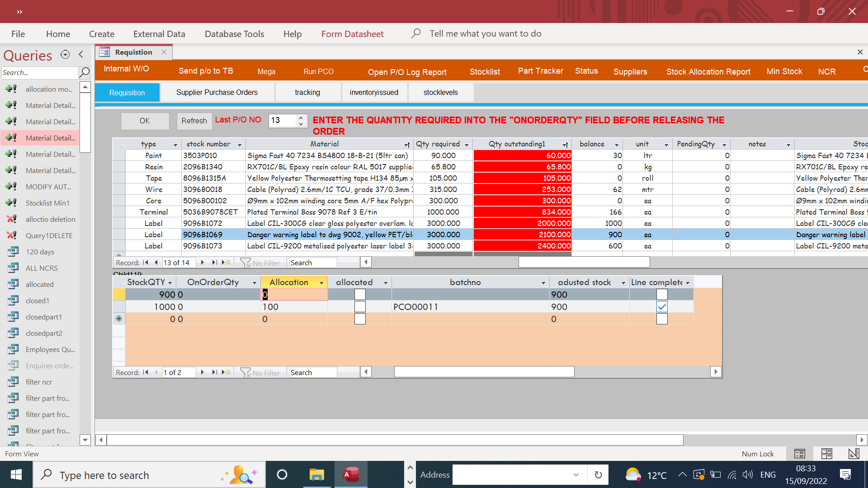868x488 pixels.
Task: Open the stock number column filter dropdown
Action: [240, 145]
